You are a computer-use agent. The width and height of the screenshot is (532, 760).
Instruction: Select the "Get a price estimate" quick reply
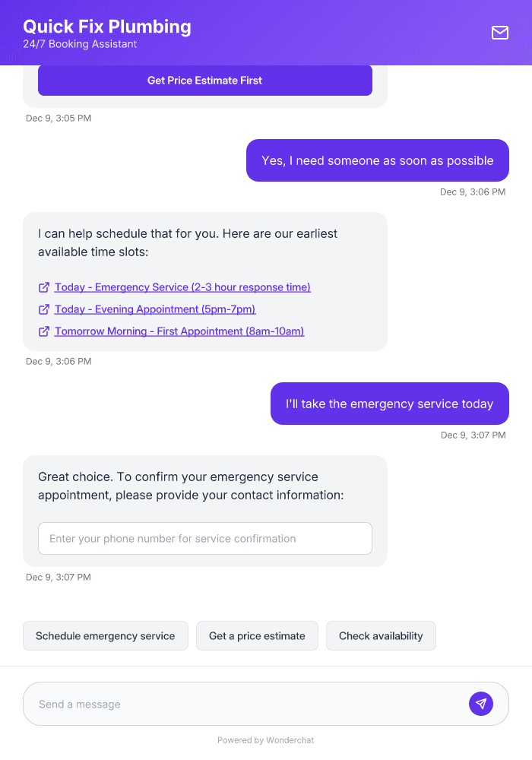point(257,635)
